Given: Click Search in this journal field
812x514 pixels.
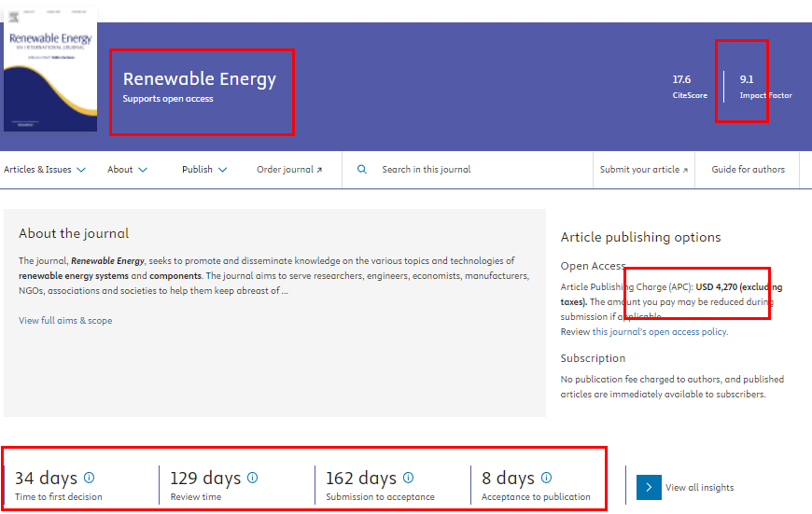Looking at the screenshot, I should coord(427,169).
